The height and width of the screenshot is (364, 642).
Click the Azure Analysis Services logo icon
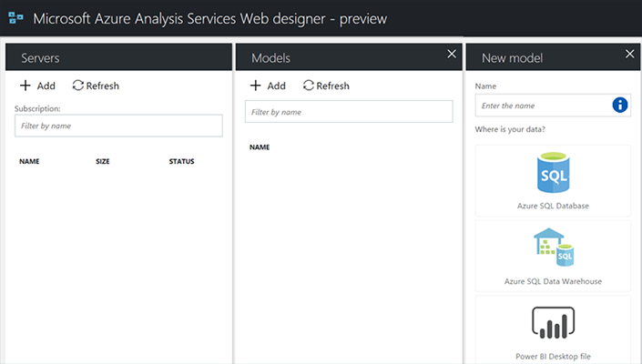[x=15, y=18]
